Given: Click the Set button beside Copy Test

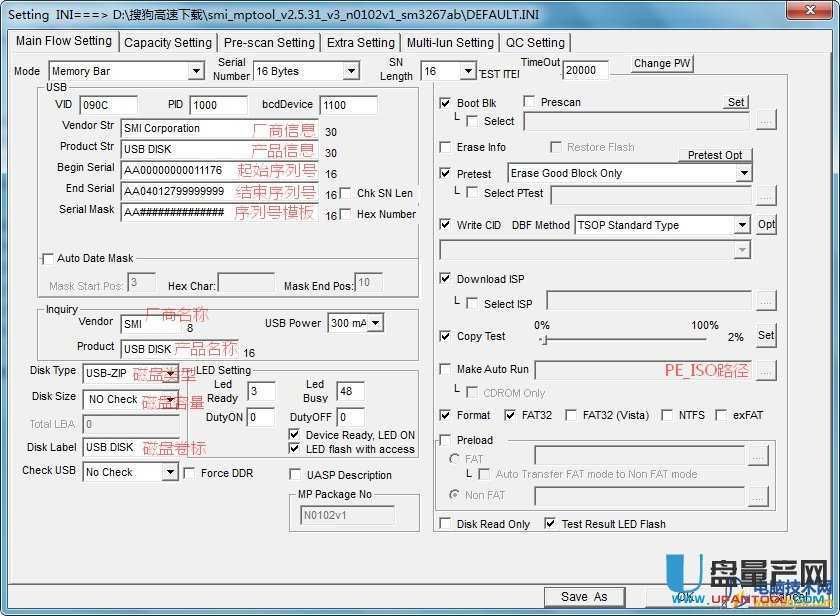Looking at the screenshot, I should 766,336.
